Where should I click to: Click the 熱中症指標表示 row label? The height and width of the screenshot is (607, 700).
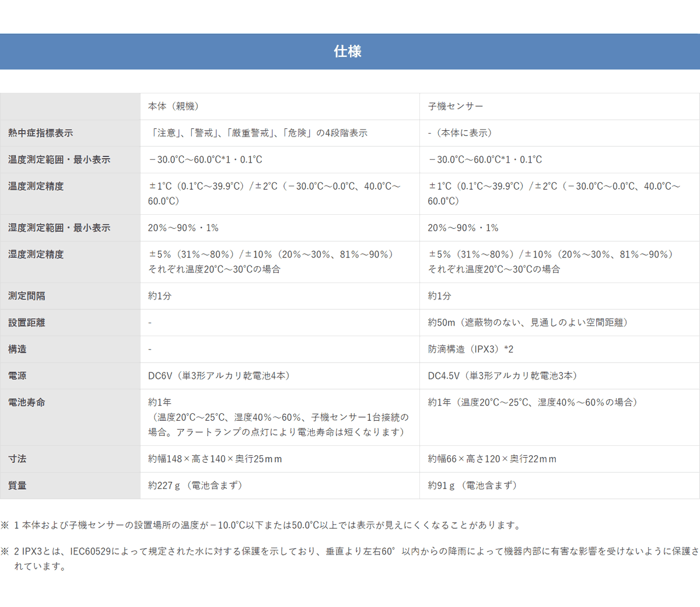[70, 133]
